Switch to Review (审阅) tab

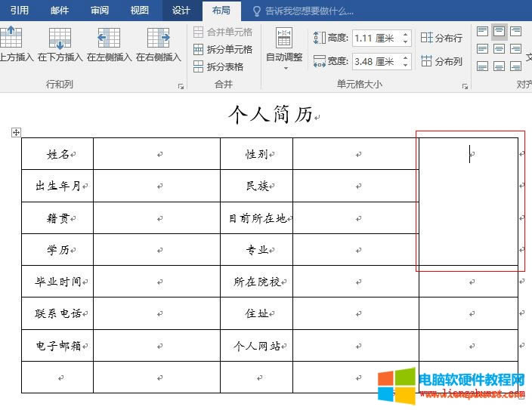point(100,11)
